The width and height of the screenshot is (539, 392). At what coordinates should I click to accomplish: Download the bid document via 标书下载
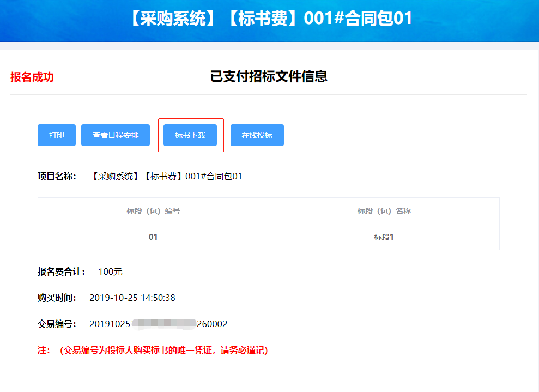coord(190,135)
